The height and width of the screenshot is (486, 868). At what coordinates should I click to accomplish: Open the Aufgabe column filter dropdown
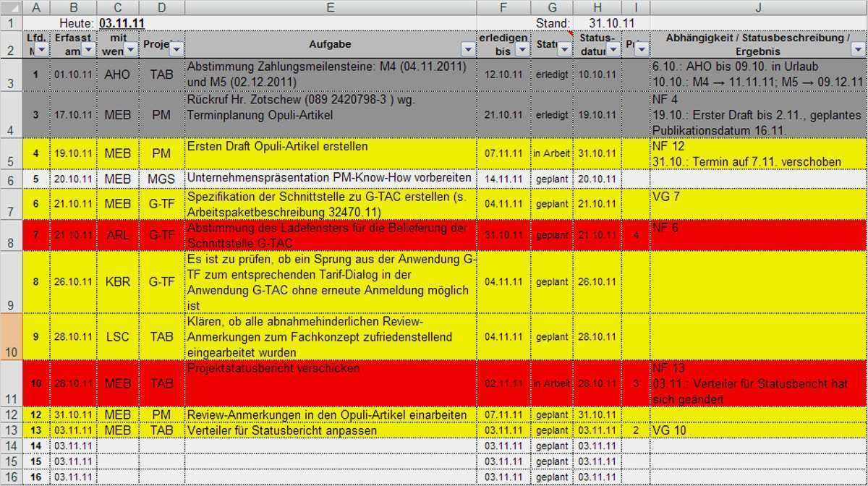pos(468,50)
